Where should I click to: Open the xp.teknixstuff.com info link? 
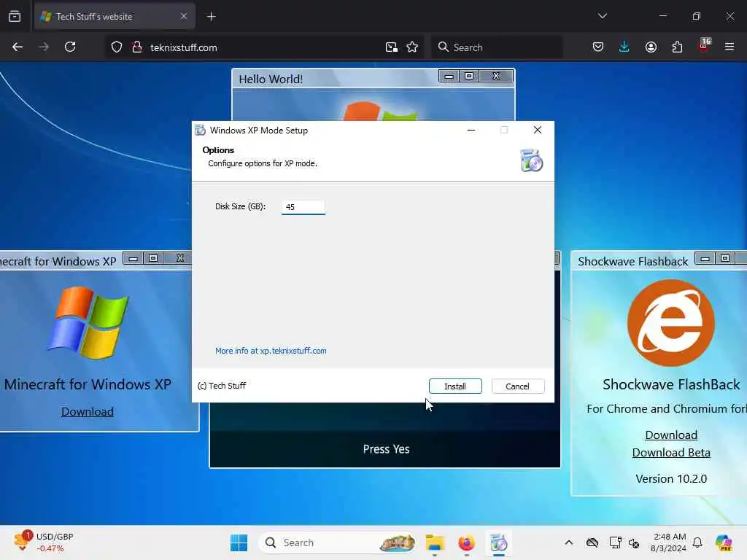(271, 351)
